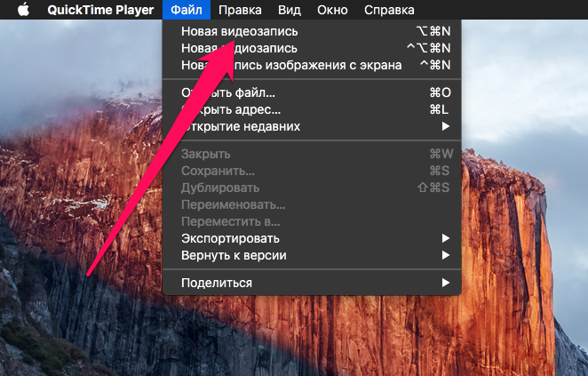Image resolution: width=588 pixels, height=376 pixels.
Task: Choose Новая аудиозапись
Action: tap(312, 48)
